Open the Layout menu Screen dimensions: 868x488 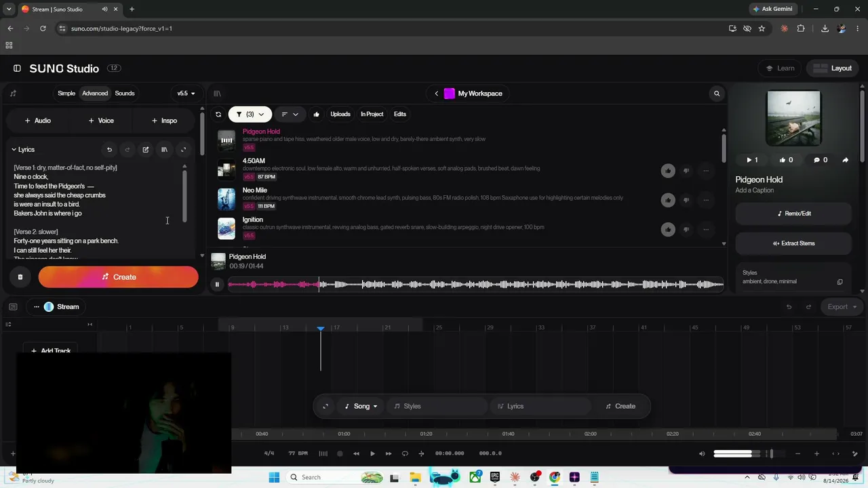(x=833, y=68)
